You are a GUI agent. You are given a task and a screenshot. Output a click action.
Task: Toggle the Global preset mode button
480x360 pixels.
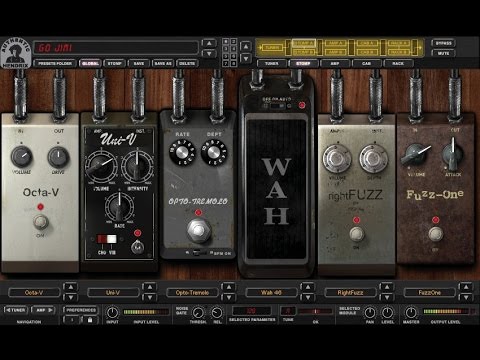coord(90,63)
